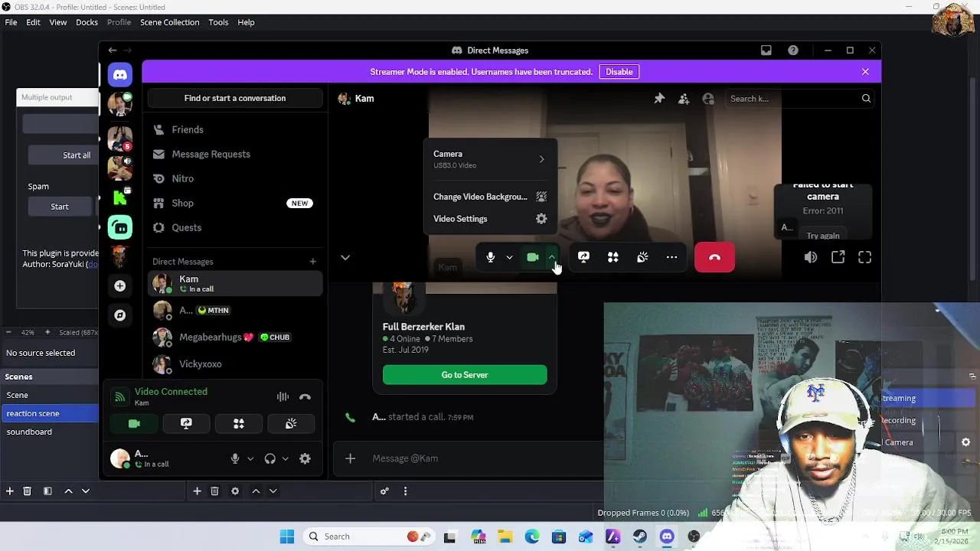Open the Shop page

(x=235, y=204)
